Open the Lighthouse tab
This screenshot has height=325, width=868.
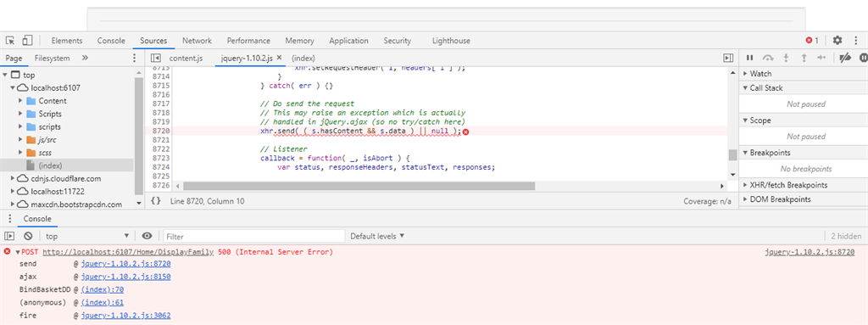[x=451, y=41]
